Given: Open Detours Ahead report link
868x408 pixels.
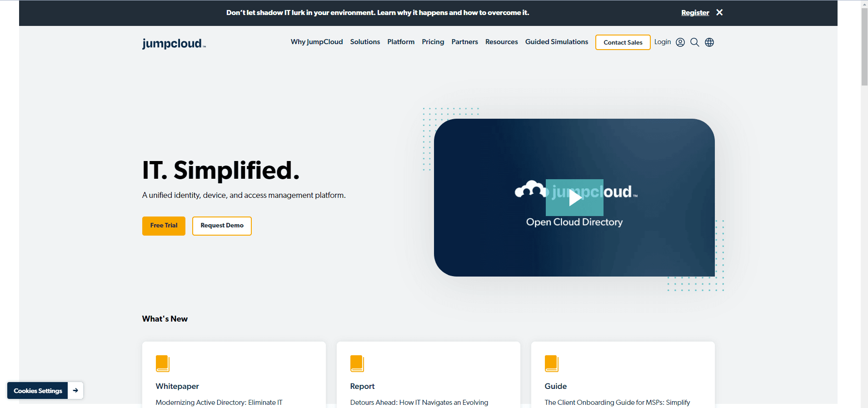Looking at the screenshot, I should [419, 403].
